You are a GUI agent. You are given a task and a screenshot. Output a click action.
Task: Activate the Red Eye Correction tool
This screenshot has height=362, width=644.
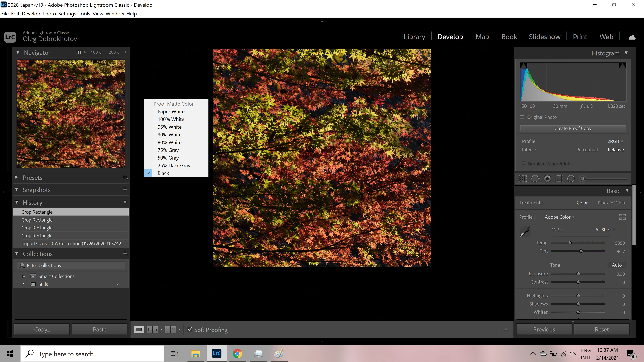547,179
